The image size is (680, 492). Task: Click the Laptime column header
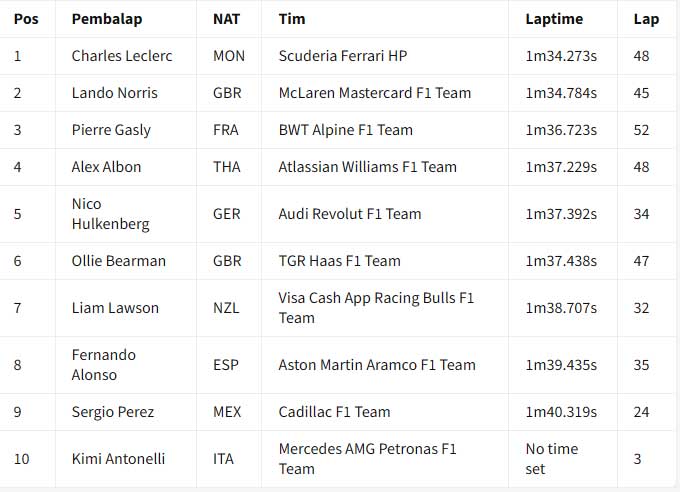[x=553, y=19]
